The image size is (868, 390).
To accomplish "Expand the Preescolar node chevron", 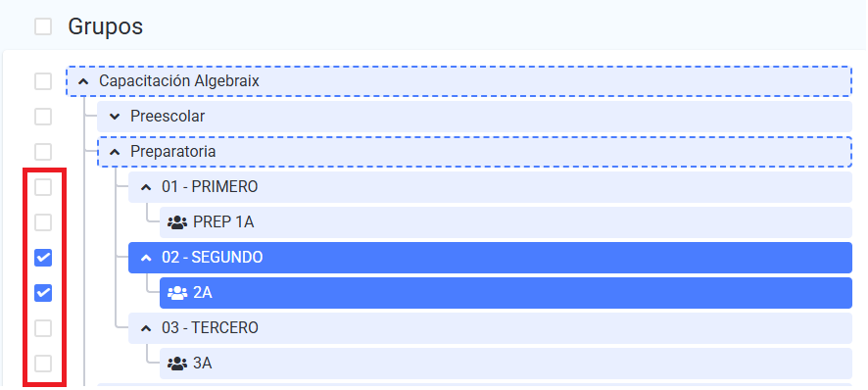I will [x=115, y=117].
